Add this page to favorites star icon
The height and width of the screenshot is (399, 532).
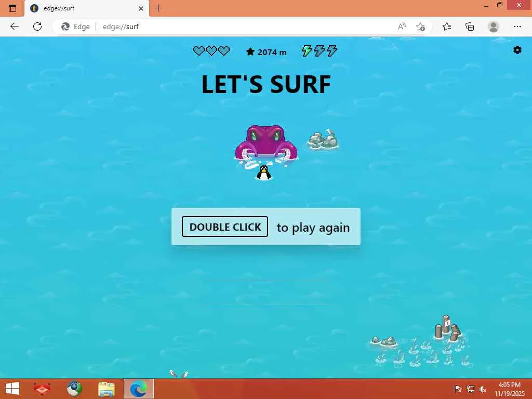coord(420,26)
